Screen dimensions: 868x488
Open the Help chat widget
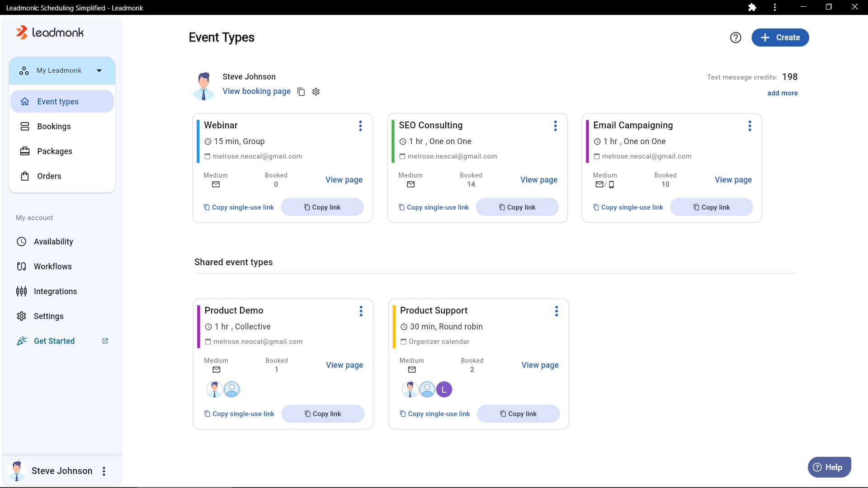click(x=829, y=467)
